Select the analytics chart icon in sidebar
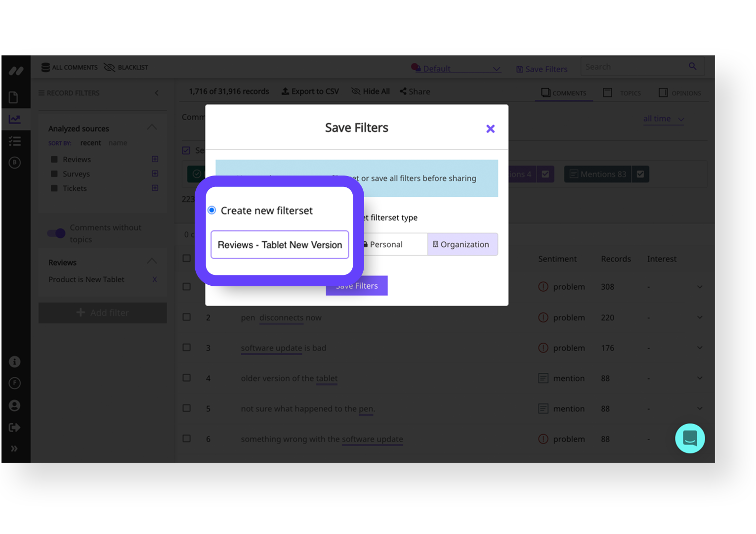This screenshot has width=756, height=534. pos(15,119)
